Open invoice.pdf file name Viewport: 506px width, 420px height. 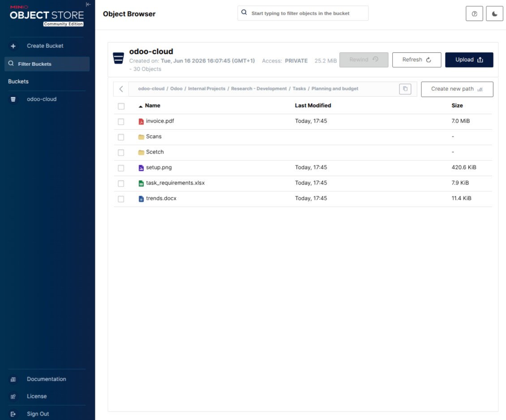pos(160,121)
